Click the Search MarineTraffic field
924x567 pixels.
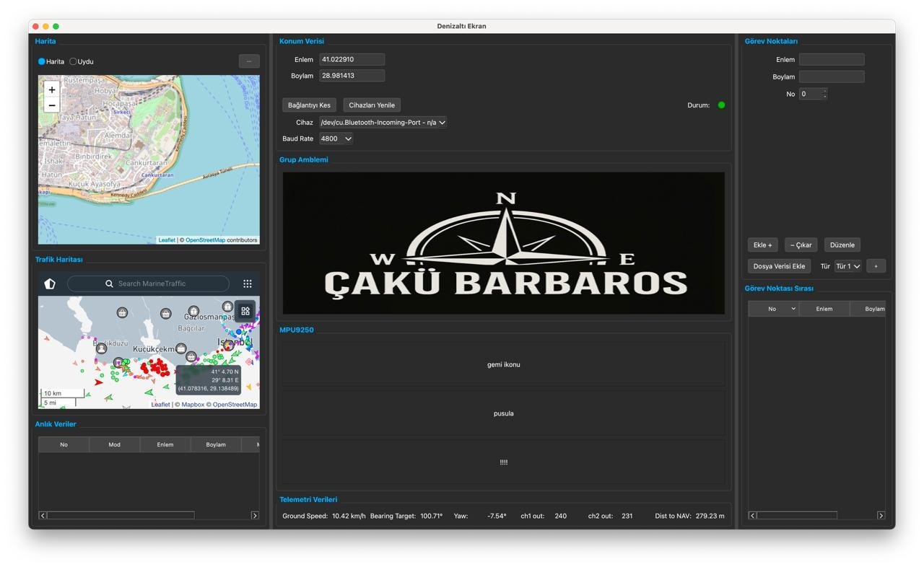[148, 283]
